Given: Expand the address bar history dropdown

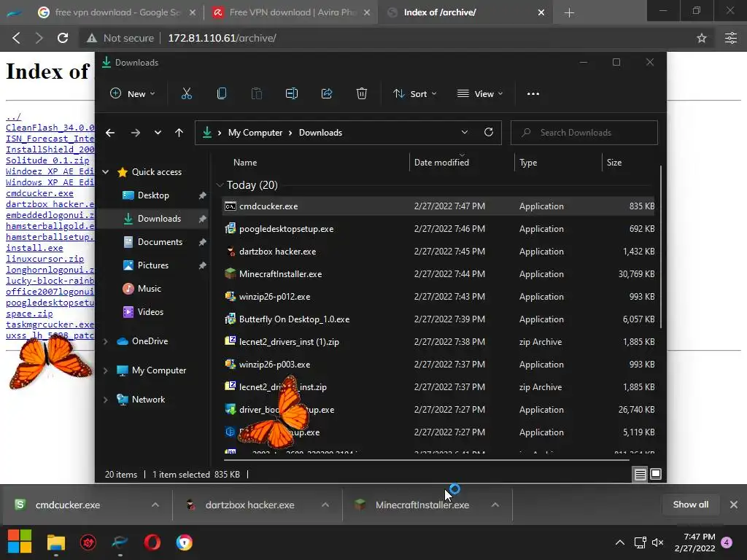Looking at the screenshot, I should [x=465, y=133].
